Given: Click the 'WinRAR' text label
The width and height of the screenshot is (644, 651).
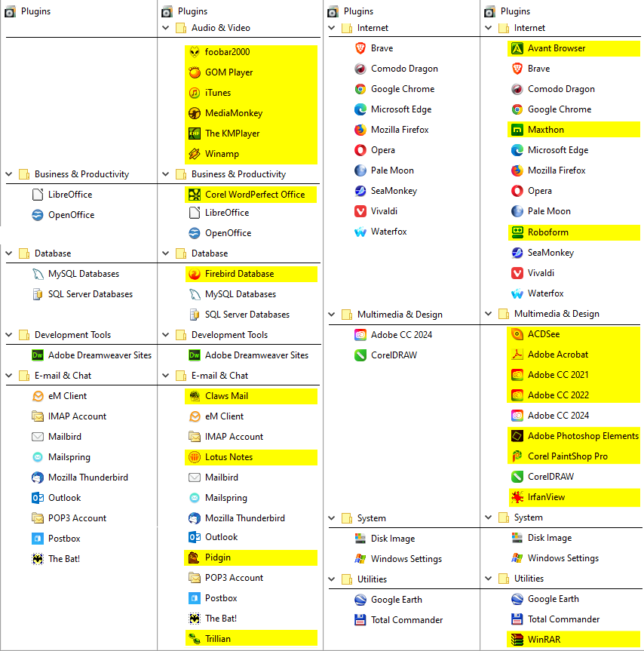Looking at the screenshot, I should [544, 640].
